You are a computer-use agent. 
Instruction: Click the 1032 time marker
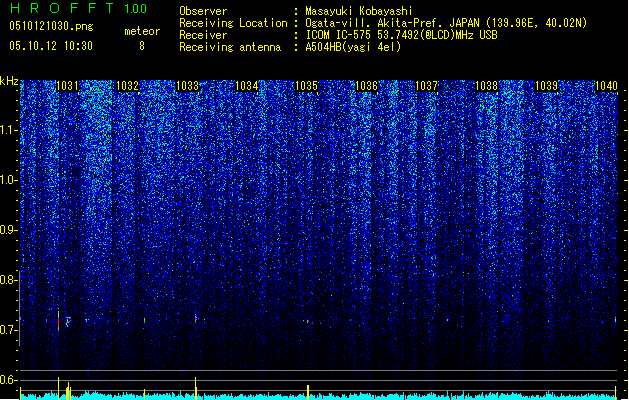[x=127, y=86]
